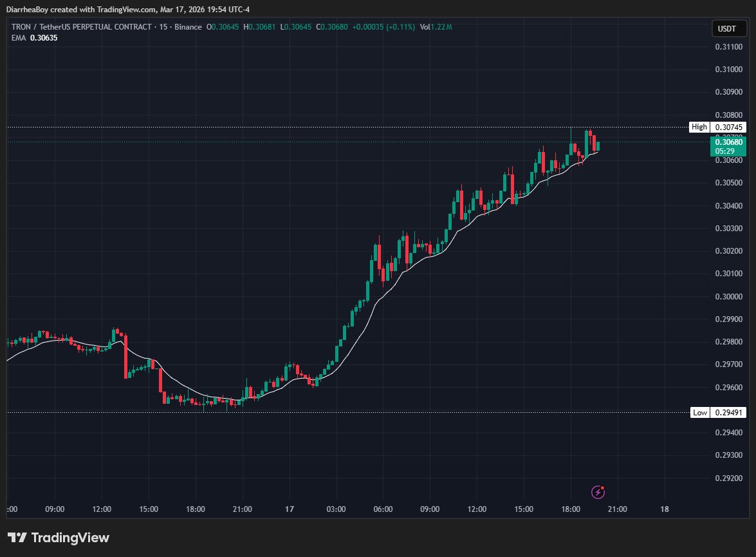
Task: Click the date 18 on time axis
Action: [665, 509]
